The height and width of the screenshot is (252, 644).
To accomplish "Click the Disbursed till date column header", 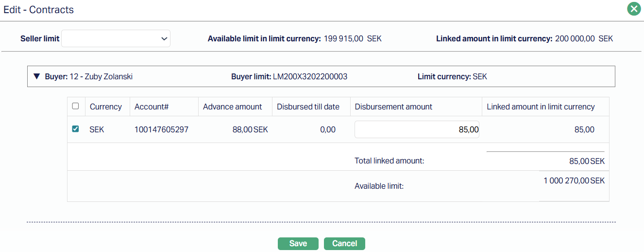I will [308, 107].
